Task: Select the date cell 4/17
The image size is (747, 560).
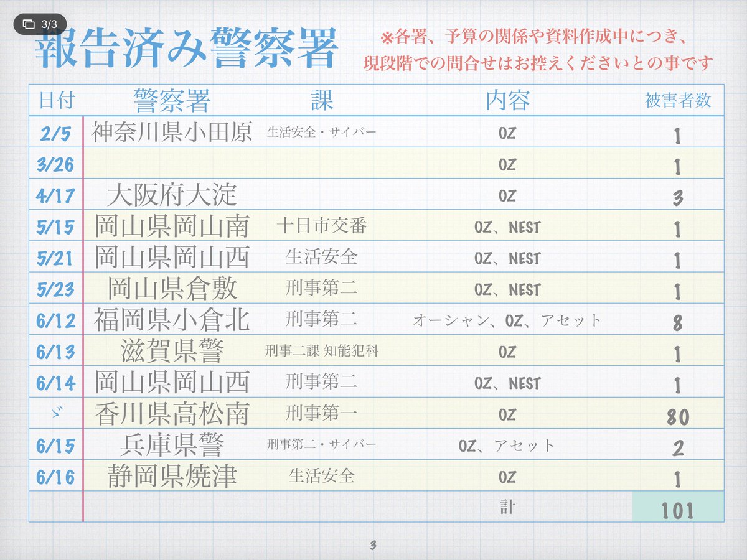Action: (x=55, y=195)
